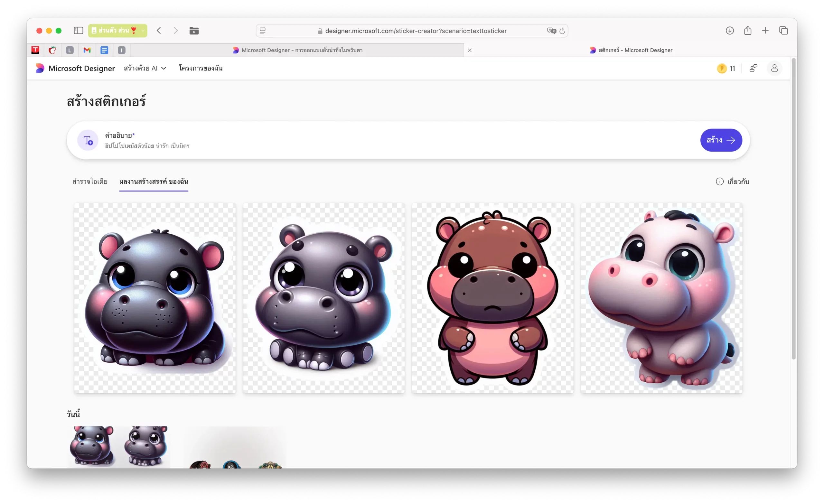The image size is (824, 504).
Task: Open the โครงการของฉัน link
Action: click(x=201, y=68)
